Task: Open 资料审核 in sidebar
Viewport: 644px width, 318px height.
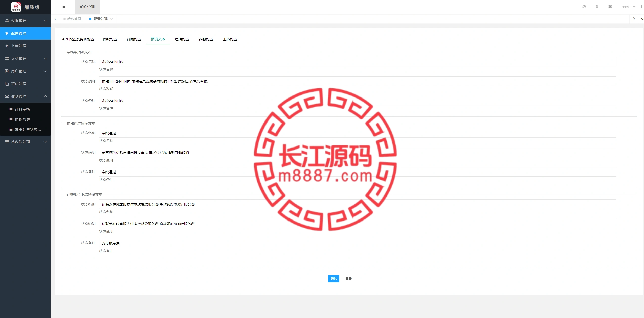Action: coord(25,109)
